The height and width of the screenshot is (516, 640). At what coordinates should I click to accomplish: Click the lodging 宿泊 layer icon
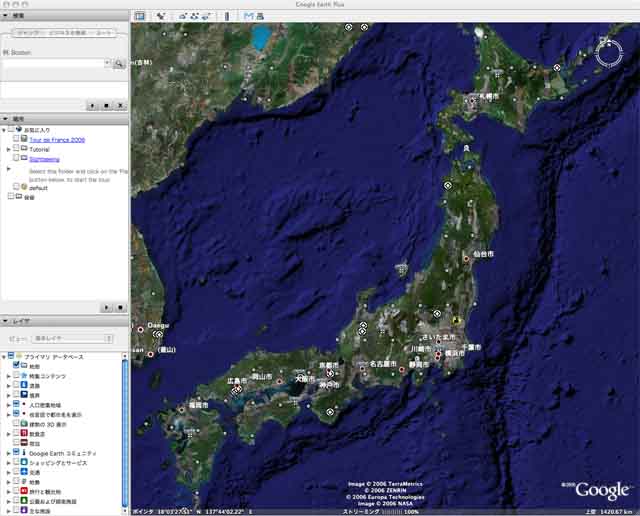[24, 443]
